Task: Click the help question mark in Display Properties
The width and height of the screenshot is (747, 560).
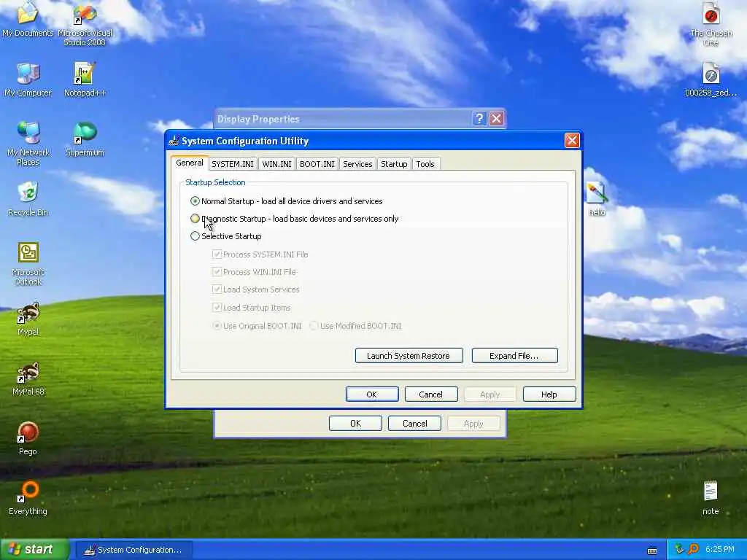Action: point(479,119)
